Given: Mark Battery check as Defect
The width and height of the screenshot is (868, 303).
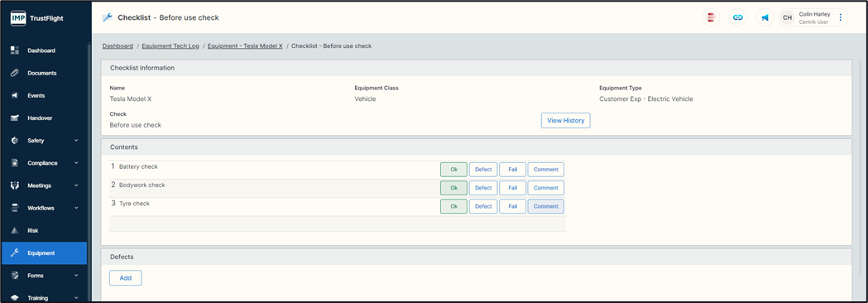Looking at the screenshot, I should point(483,170).
